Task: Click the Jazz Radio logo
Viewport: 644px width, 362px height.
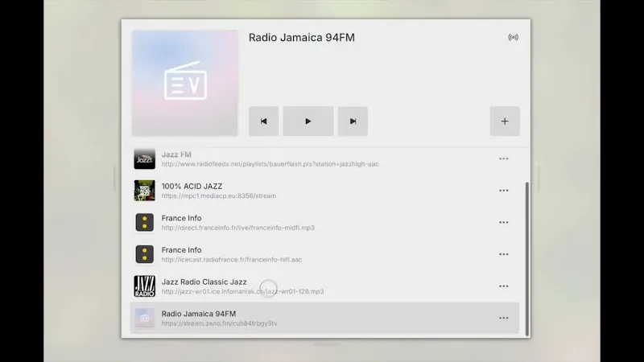Action: click(x=145, y=286)
